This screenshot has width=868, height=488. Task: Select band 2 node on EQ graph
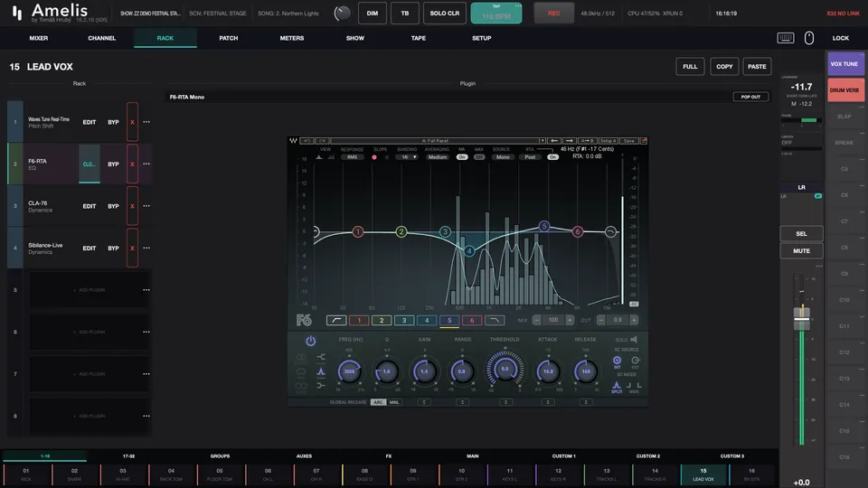(401, 232)
